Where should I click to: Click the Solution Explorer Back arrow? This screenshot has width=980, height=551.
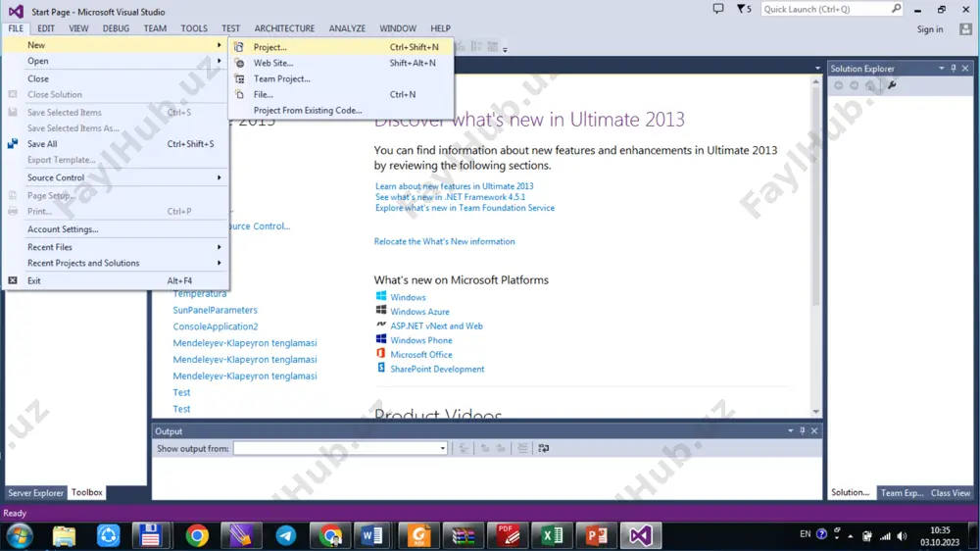click(x=838, y=85)
